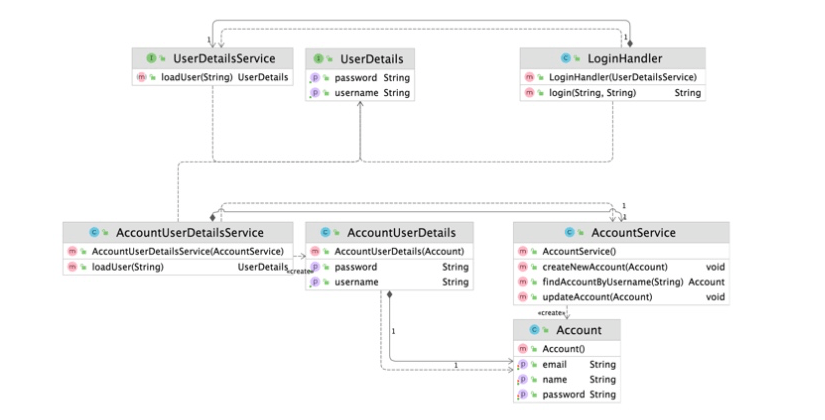
Task: Select the LoginHandler(UserDetailsService) constructor row
Action: pos(611,77)
